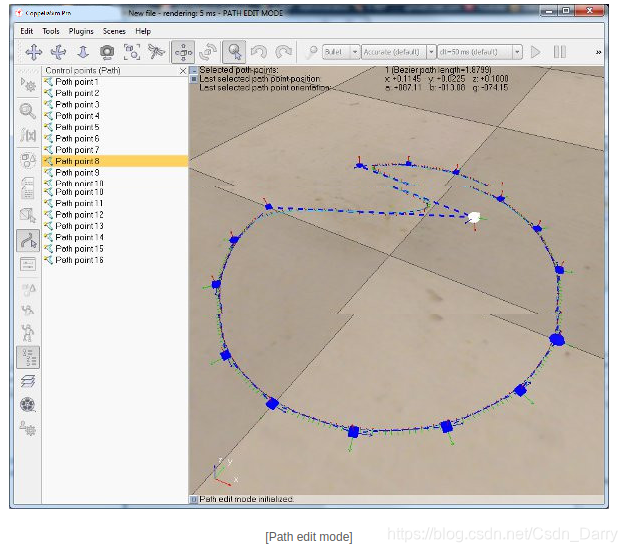Expand the toolbar overflow chevron
627x552 pixels.
[x=598, y=52]
